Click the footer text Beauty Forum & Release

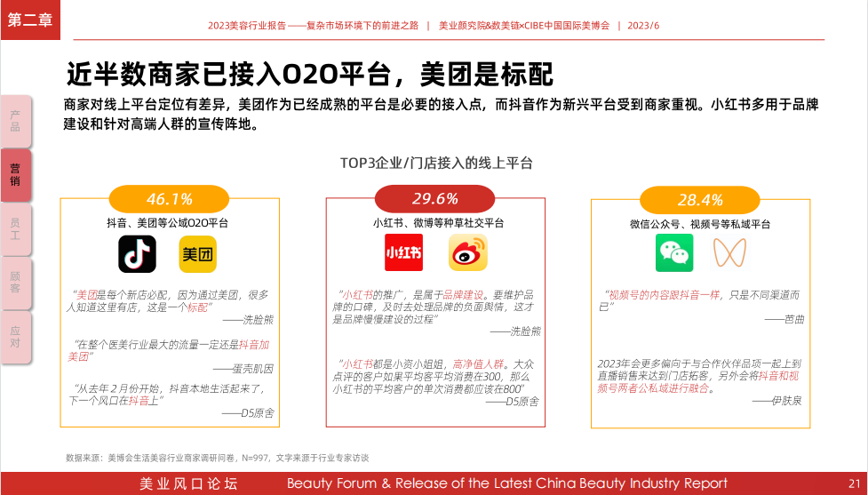click(x=507, y=483)
